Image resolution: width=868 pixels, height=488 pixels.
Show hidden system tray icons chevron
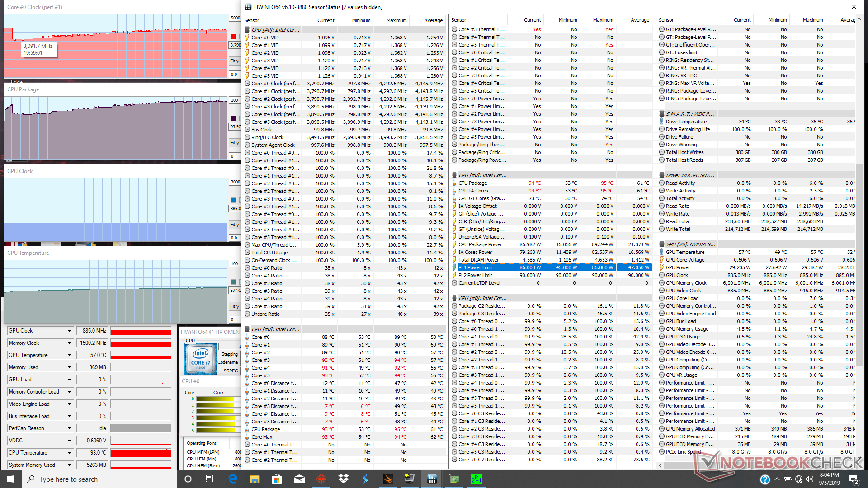777,479
